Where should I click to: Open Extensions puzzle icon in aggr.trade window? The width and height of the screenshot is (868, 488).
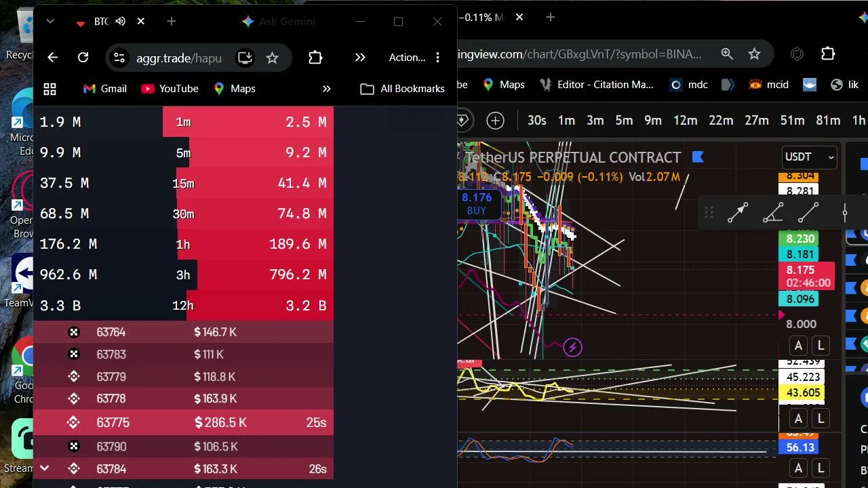pyautogui.click(x=315, y=58)
